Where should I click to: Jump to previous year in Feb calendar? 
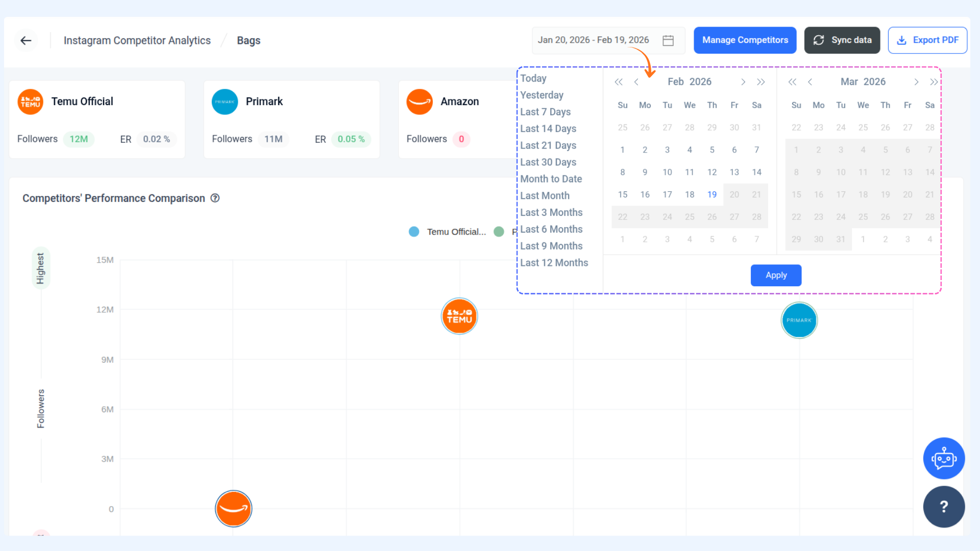pos(618,82)
